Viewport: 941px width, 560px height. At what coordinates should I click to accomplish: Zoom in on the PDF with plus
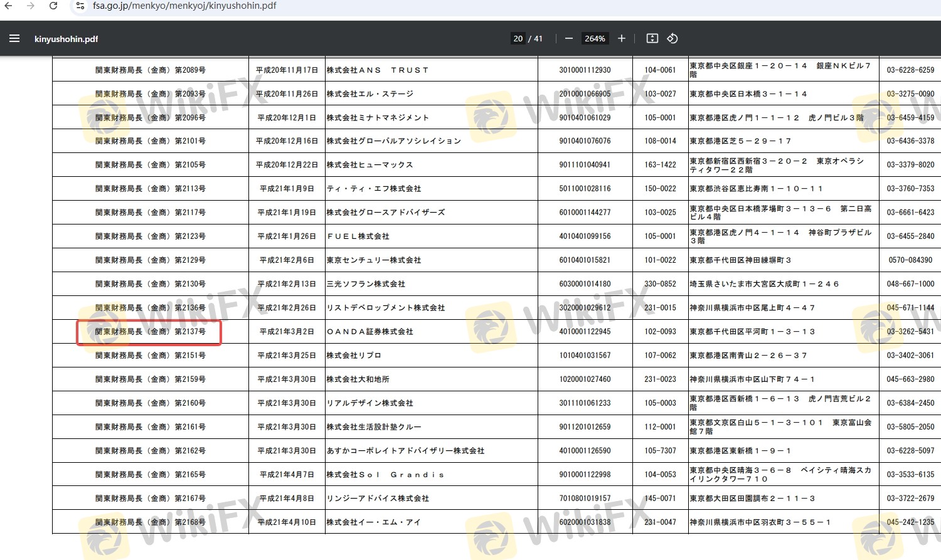point(622,39)
